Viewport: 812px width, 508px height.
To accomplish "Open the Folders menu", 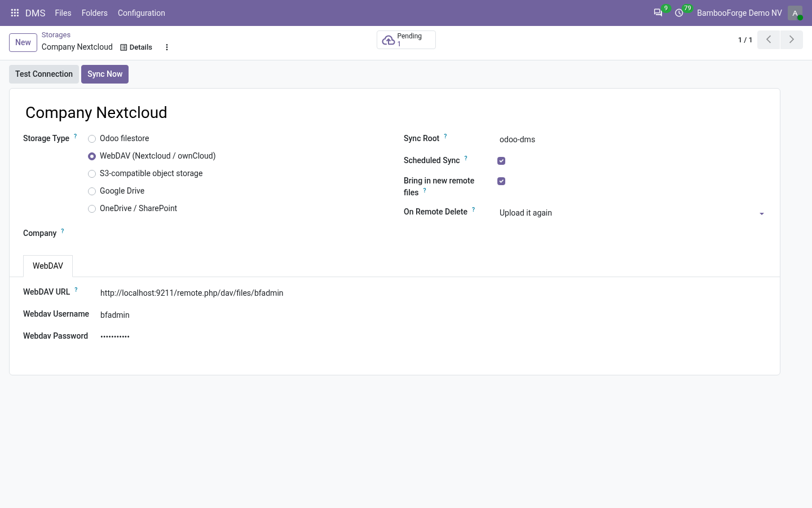I will point(95,13).
